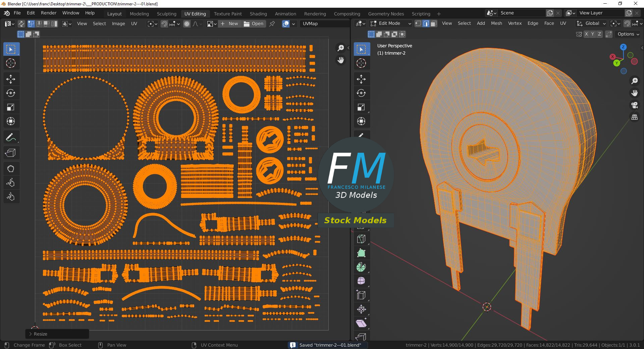The height and width of the screenshot is (349, 644).
Task: Switch to the Shading workspace tab
Action: 258,14
